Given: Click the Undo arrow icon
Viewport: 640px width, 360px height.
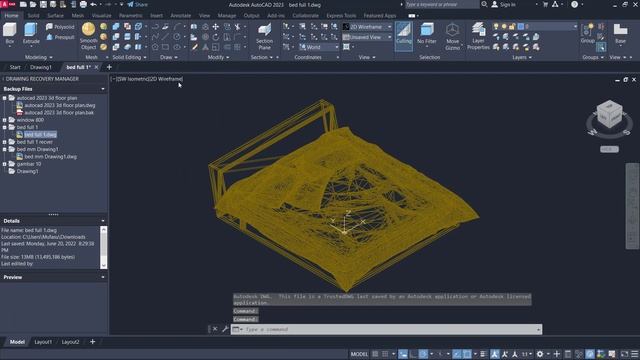Looking at the screenshot, I should (93, 4).
